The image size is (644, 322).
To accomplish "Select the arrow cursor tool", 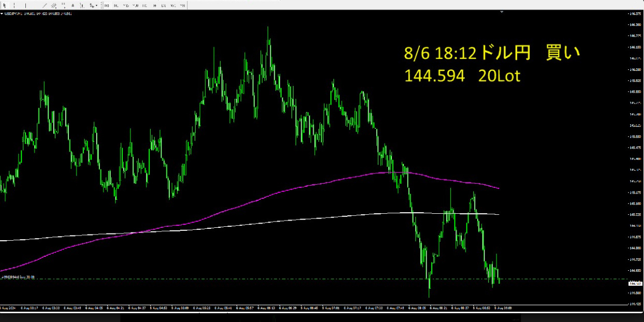I will point(5,6).
